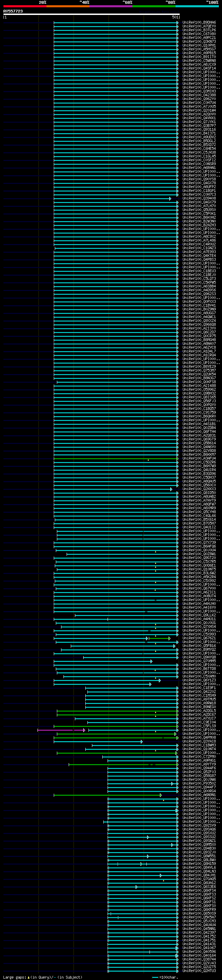Select hit label UniRef100_Q6KFS4
Viewport: 222px width, 980px height.
click(x=199, y=890)
